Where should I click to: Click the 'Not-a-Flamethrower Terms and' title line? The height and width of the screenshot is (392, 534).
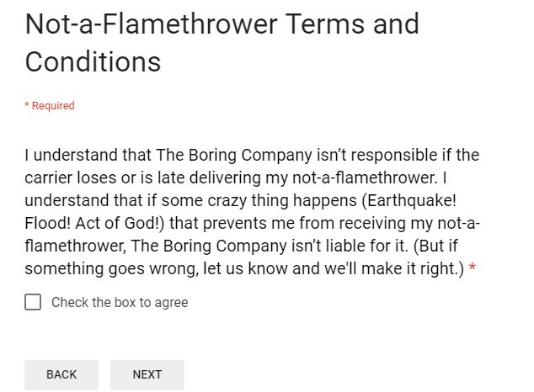pyautogui.click(x=222, y=24)
